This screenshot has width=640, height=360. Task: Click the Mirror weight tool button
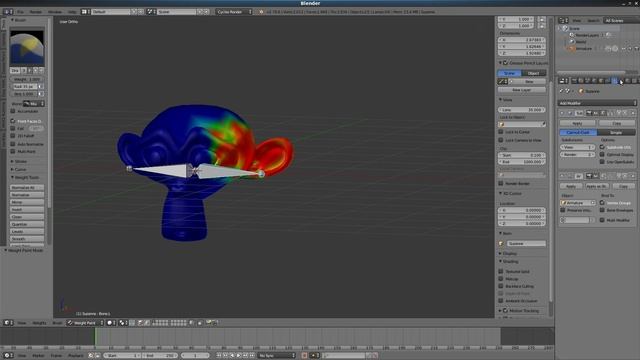(27, 202)
